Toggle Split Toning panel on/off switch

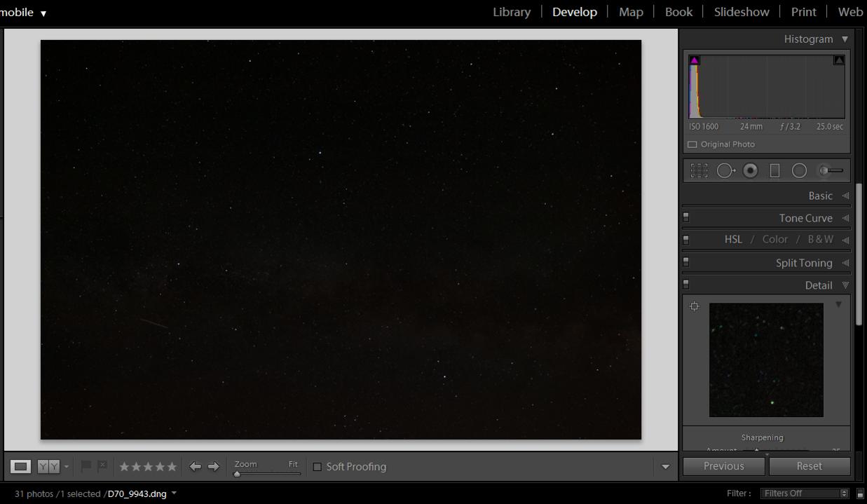686,262
